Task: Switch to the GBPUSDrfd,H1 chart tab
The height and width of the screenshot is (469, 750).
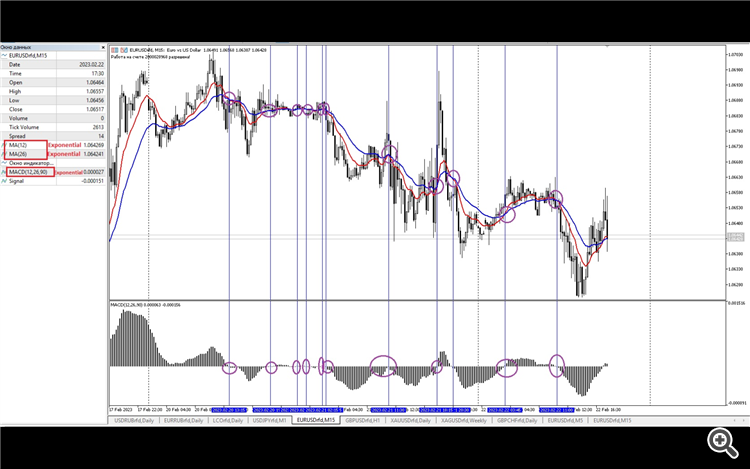Action: click(x=362, y=420)
